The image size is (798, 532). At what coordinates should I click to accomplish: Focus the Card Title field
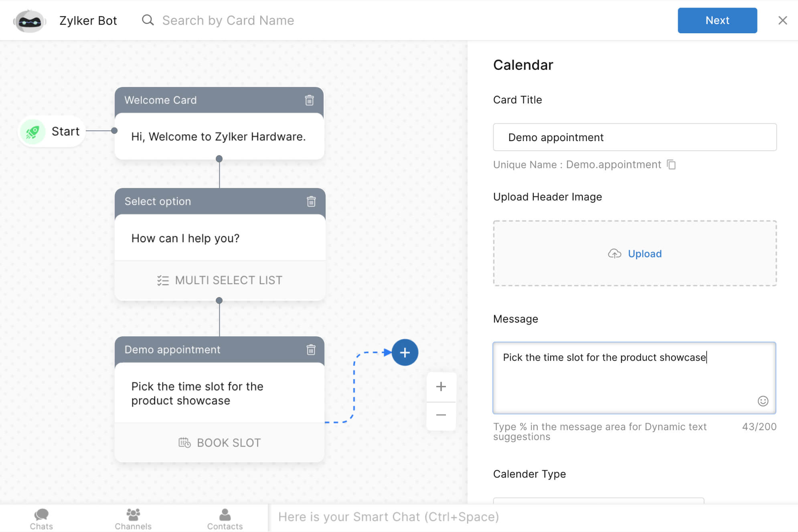coord(635,137)
